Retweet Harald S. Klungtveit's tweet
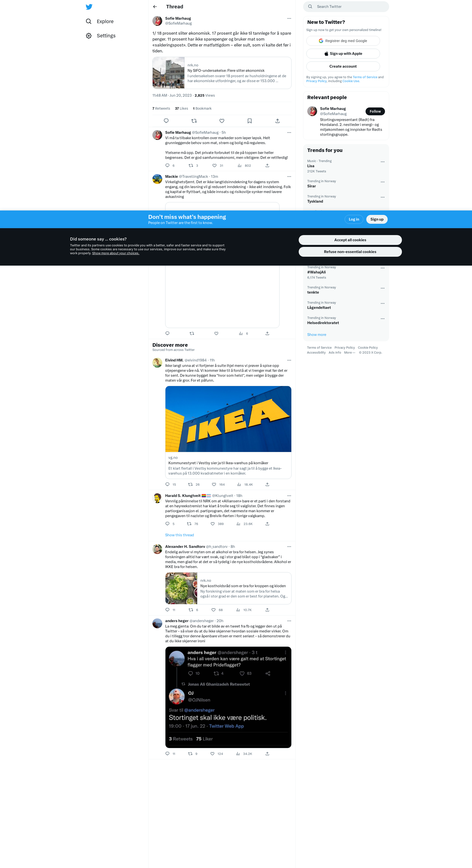The height and width of the screenshot is (868, 472). click(x=189, y=524)
